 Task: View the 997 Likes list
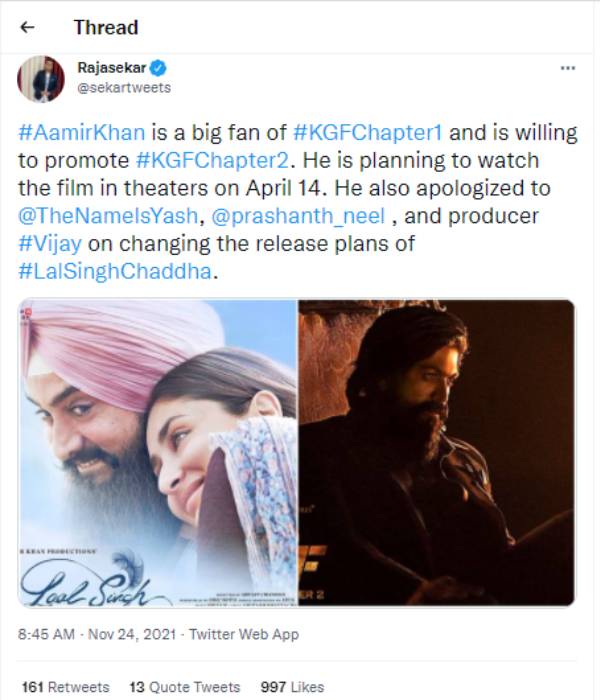click(x=292, y=687)
